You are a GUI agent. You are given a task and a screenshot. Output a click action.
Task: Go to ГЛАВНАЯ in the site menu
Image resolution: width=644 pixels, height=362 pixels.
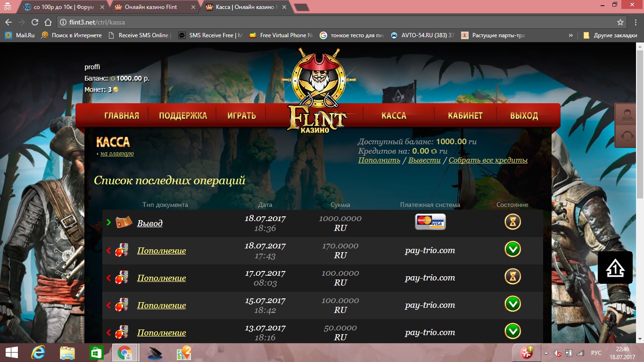(122, 116)
